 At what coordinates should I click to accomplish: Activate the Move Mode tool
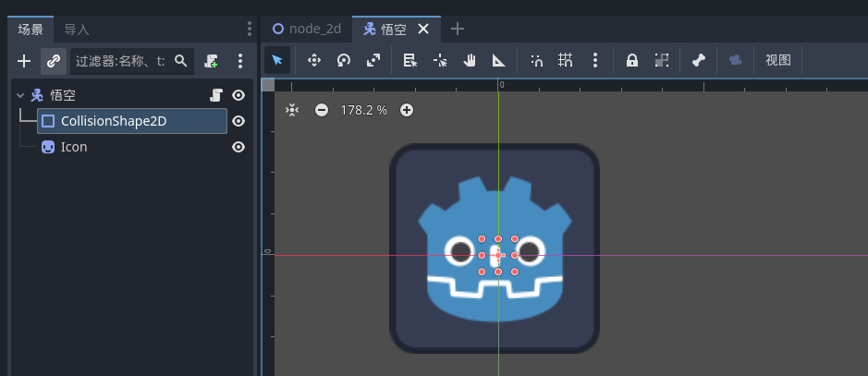pyautogui.click(x=313, y=60)
